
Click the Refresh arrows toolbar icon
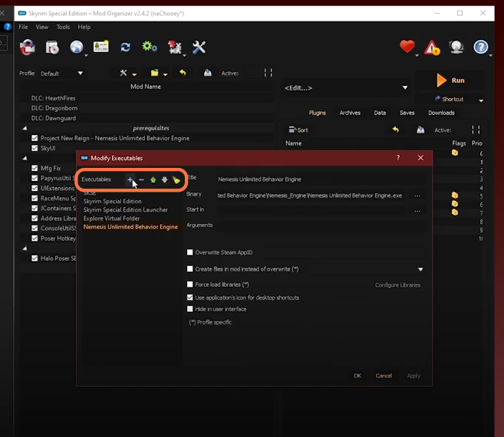(125, 48)
